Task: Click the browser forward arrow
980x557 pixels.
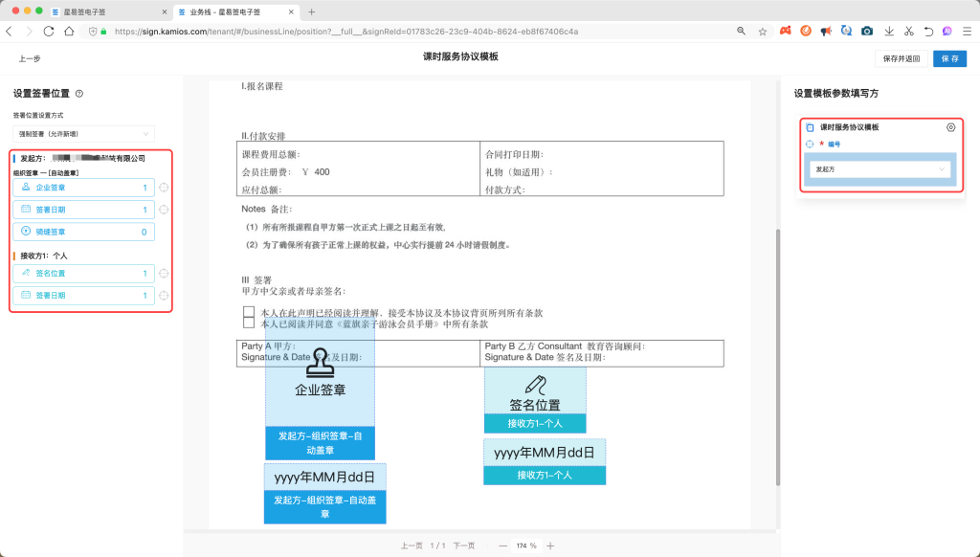Action: click(28, 32)
